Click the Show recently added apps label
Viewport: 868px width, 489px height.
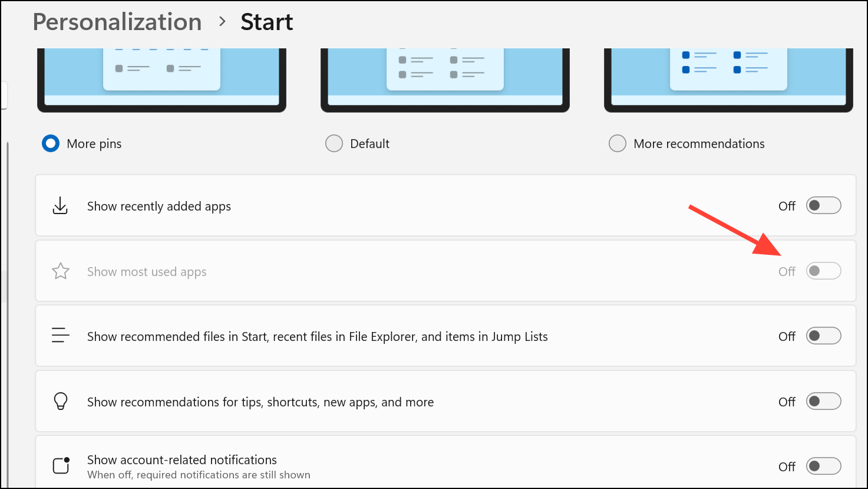159,206
